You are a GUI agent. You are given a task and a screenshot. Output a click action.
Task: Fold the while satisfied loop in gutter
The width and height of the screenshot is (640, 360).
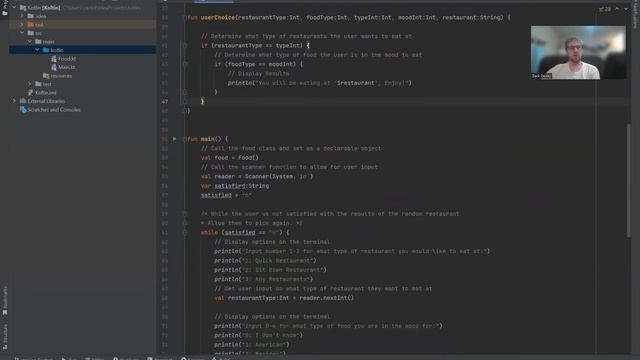point(184,232)
